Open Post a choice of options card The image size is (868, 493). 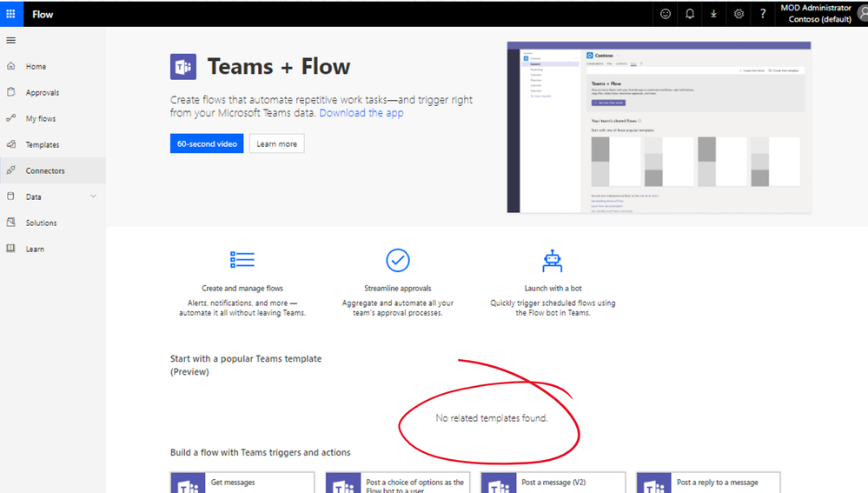pos(397,483)
